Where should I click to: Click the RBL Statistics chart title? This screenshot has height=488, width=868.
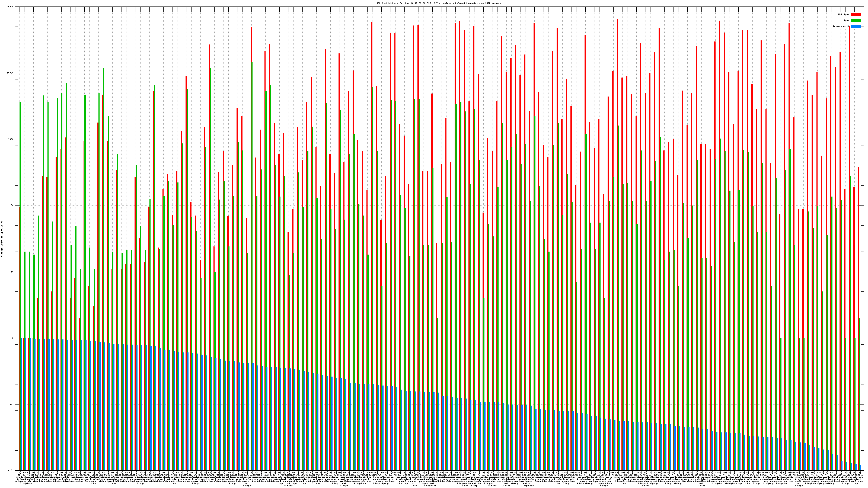[439, 3]
